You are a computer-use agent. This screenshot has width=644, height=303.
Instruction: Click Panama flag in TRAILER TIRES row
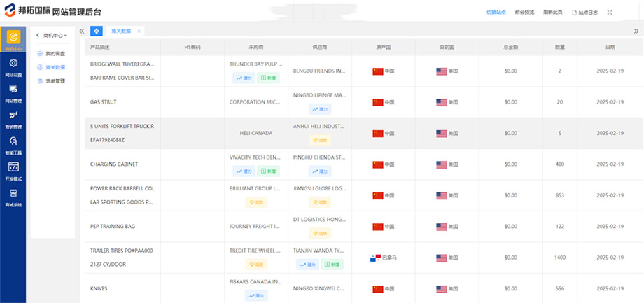(375, 258)
